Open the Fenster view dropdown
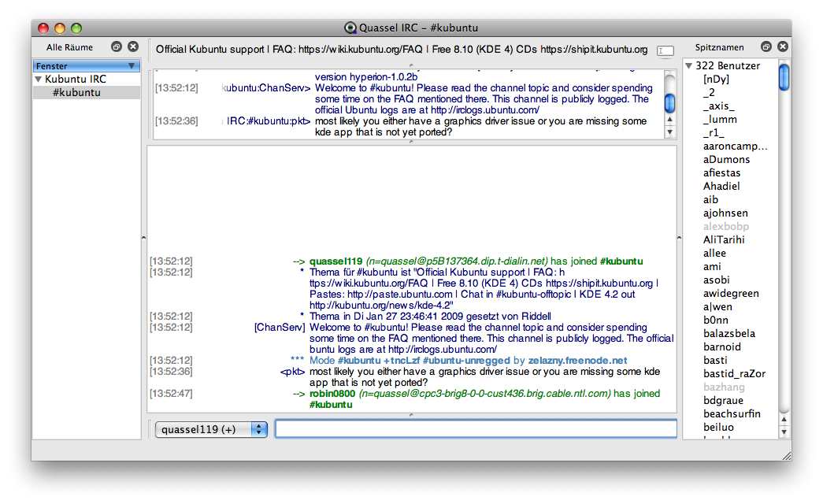Viewport: 823px width, 504px height. point(87,66)
